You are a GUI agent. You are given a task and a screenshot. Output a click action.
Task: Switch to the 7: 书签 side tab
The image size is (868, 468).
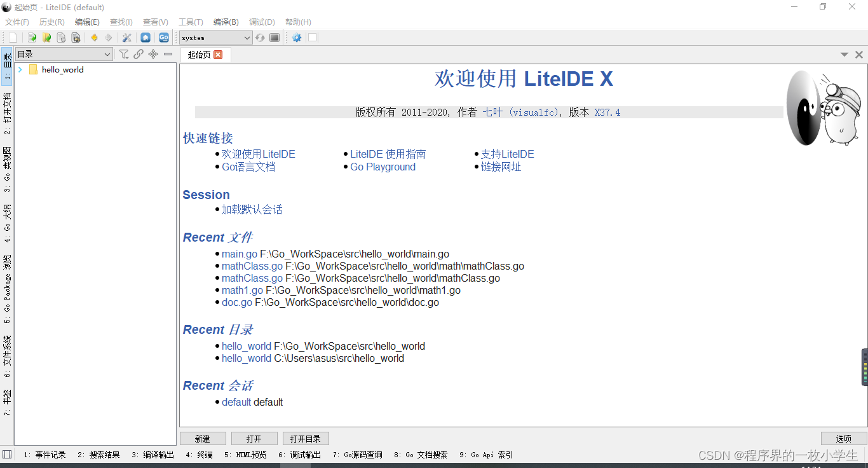(7, 403)
